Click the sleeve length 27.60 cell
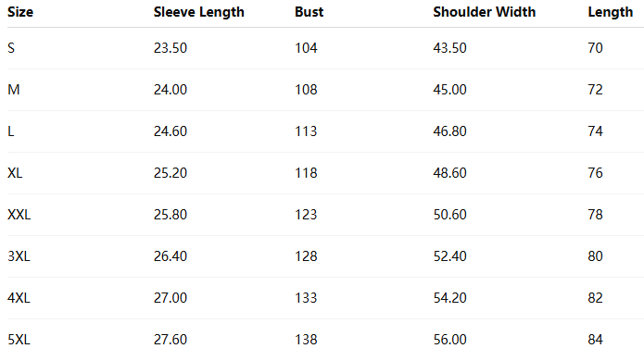The height and width of the screenshot is (361, 644). coord(170,340)
